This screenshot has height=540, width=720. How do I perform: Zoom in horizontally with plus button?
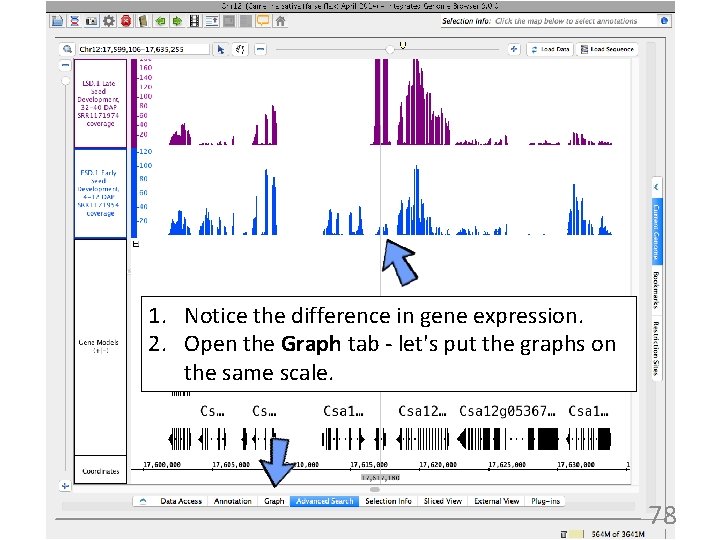(514, 49)
